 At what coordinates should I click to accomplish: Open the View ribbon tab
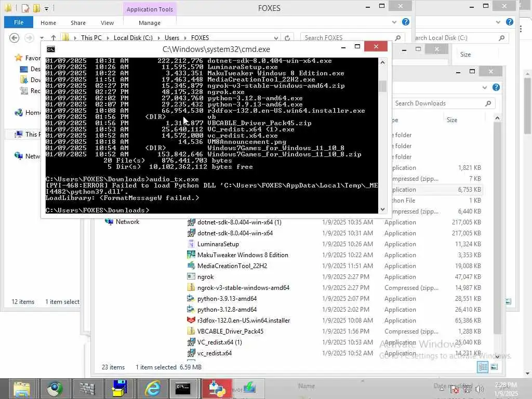[107, 23]
